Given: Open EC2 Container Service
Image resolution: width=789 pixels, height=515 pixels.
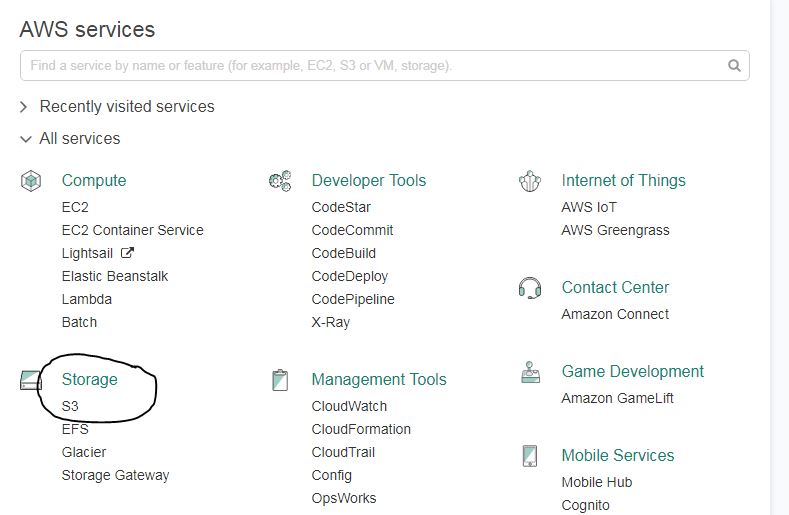Looking at the screenshot, I should [133, 231].
